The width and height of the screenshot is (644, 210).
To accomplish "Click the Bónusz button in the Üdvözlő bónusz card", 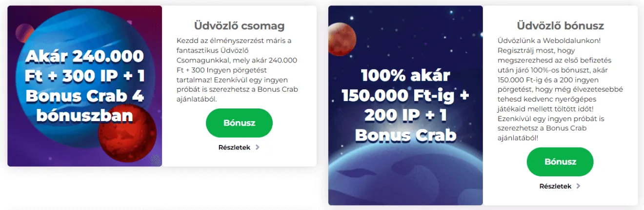I will (x=560, y=162).
